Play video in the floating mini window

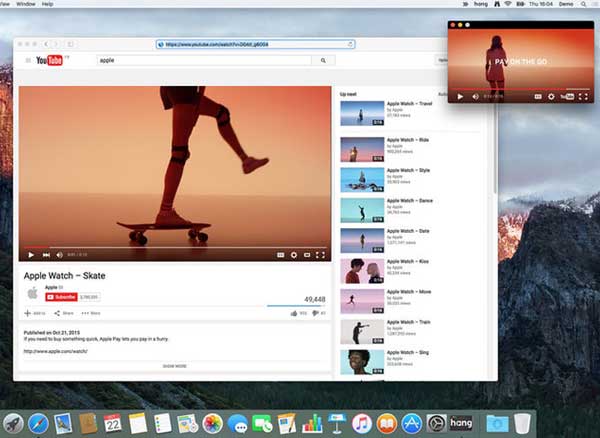[460, 97]
